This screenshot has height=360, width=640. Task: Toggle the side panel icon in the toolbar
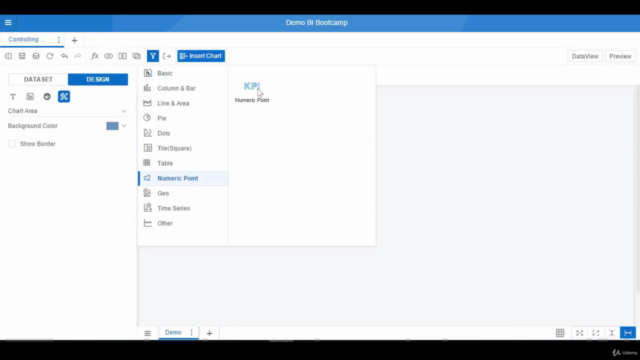pyautogui.click(x=8, y=56)
